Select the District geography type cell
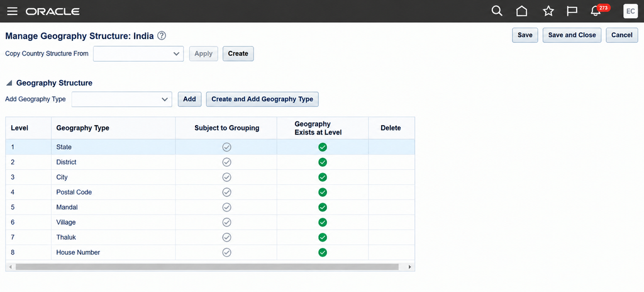This screenshot has width=644, height=292. (113, 162)
